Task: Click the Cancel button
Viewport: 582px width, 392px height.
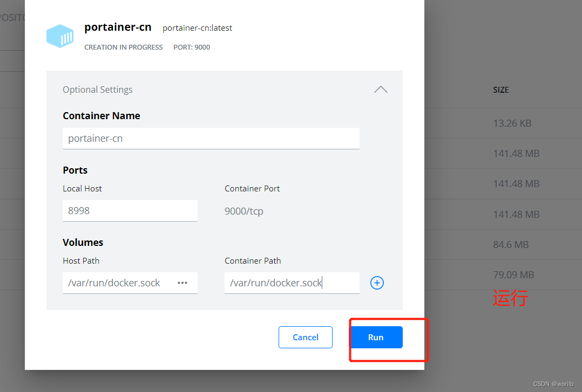Action: tap(306, 337)
